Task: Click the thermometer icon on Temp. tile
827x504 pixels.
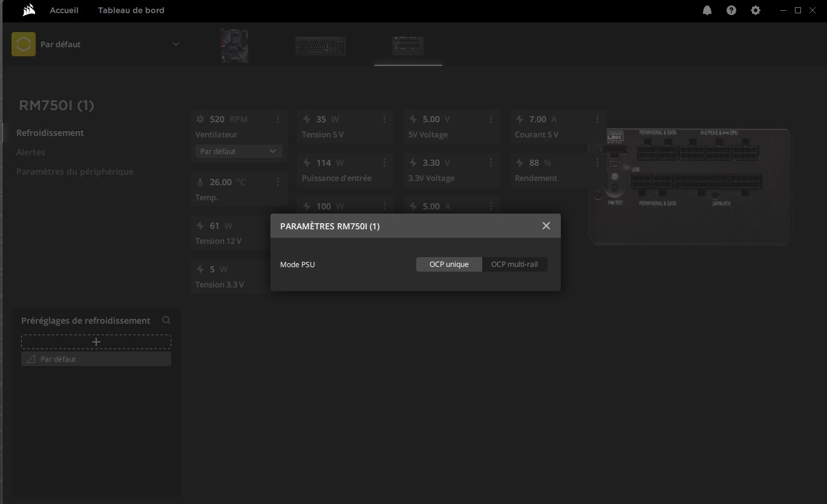Action: 200,182
